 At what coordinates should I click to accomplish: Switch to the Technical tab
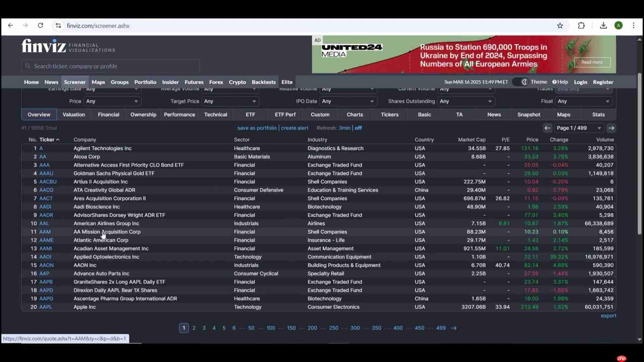216,115
